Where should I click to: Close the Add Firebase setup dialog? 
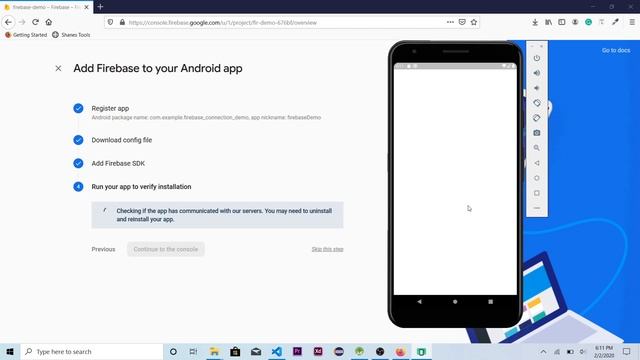(58, 68)
